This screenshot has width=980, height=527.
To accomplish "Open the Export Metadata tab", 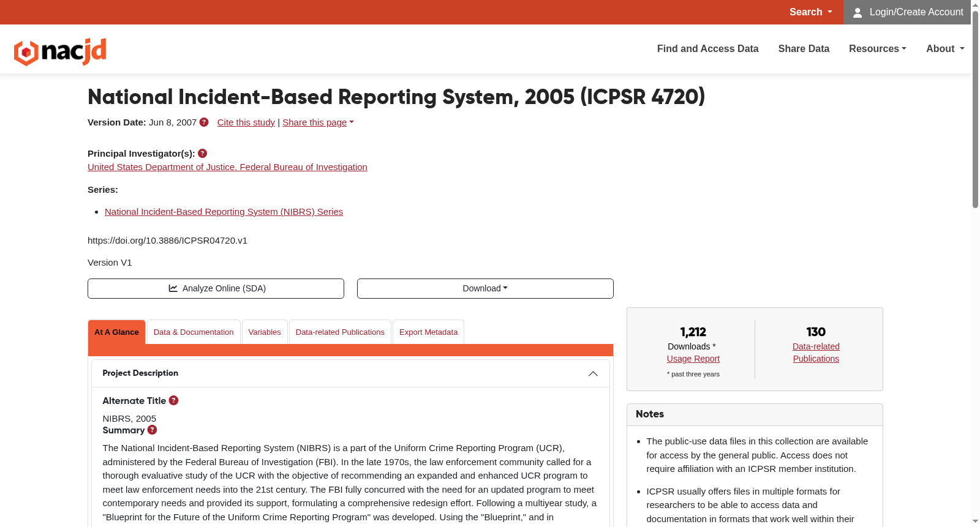I will click(x=428, y=332).
